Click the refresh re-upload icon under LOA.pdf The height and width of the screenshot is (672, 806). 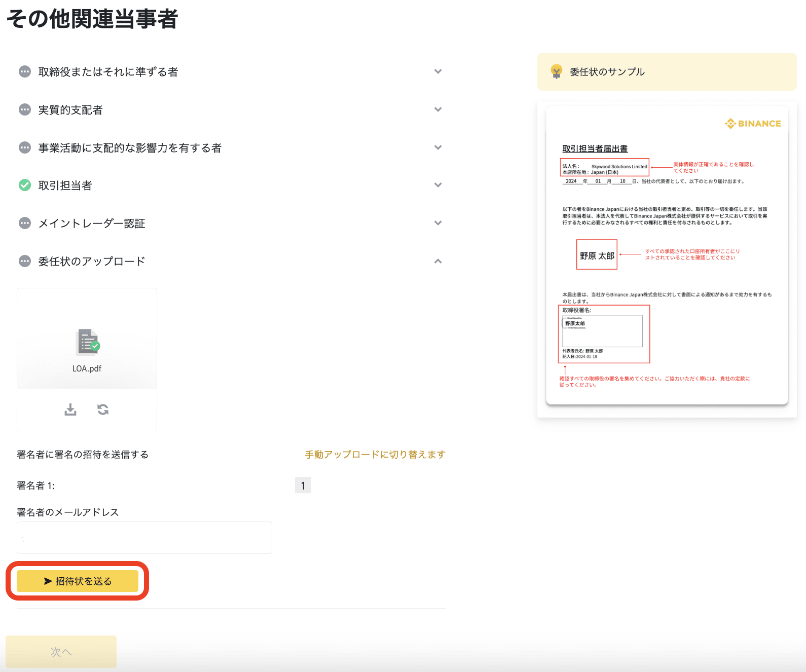pyautogui.click(x=103, y=409)
